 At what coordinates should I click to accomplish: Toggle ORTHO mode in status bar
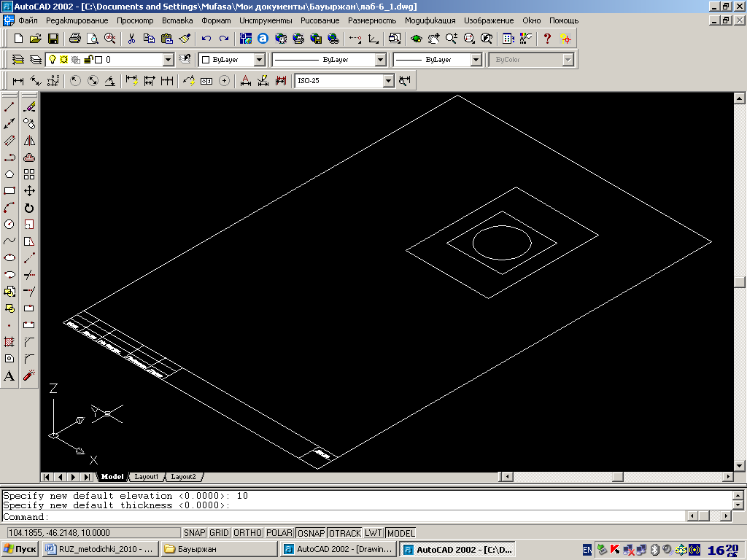247,533
